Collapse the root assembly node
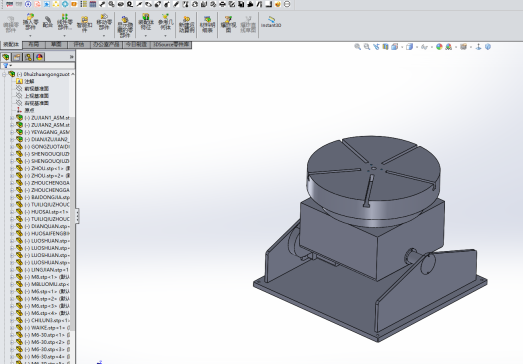 pos(4,74)
